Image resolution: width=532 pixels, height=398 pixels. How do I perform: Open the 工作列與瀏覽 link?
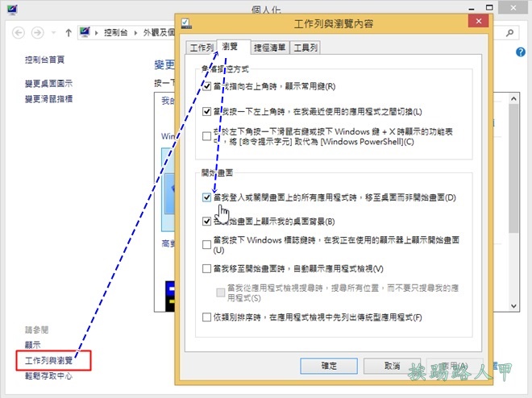pyautogui.click(x=49, y=359)
